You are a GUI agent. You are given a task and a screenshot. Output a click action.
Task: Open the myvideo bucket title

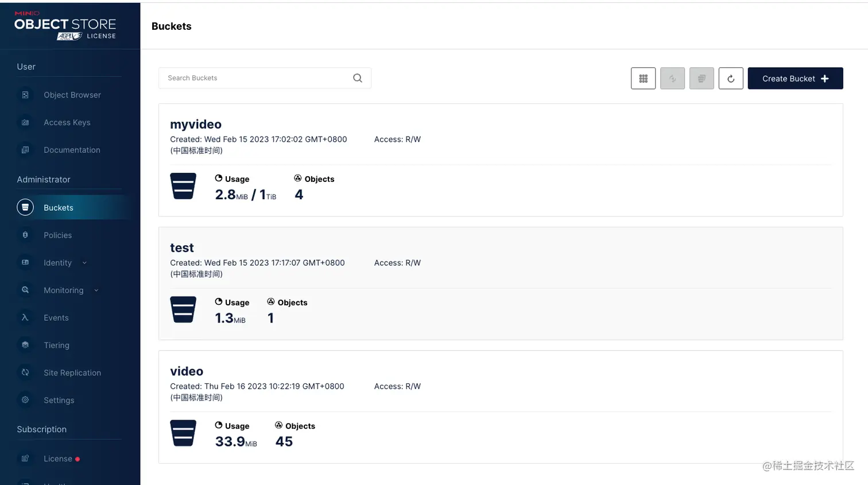(x=196, y=125)
